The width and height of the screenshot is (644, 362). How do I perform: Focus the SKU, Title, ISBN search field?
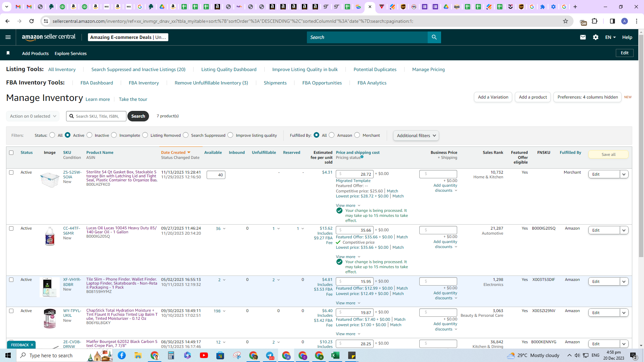click(x=96, y=116)
